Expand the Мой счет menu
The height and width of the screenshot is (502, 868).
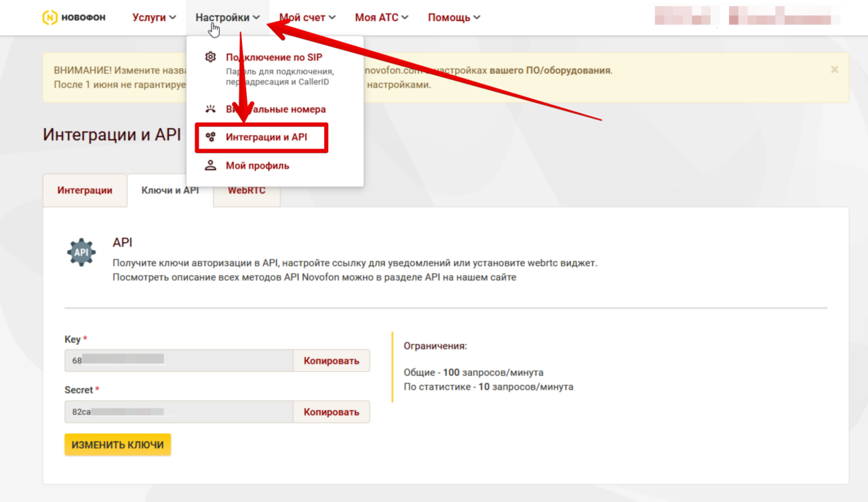pos(307,18)
